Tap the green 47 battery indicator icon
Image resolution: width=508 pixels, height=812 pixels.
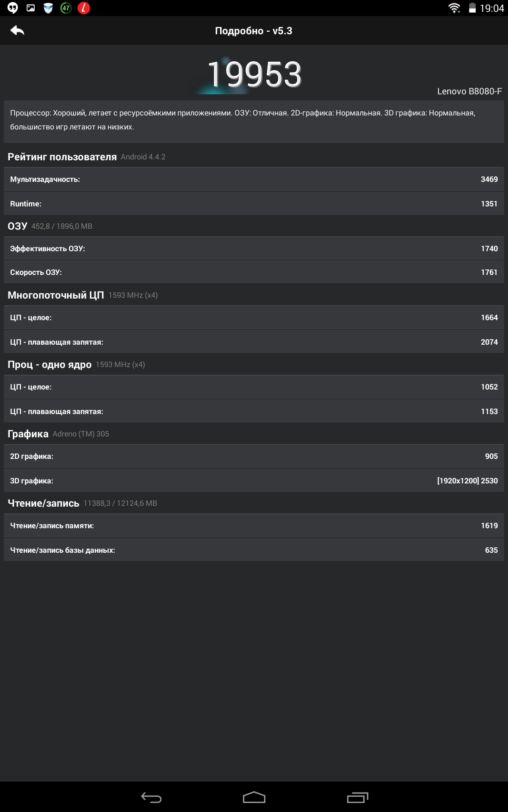pyautogui.click(x=66, y=8)
